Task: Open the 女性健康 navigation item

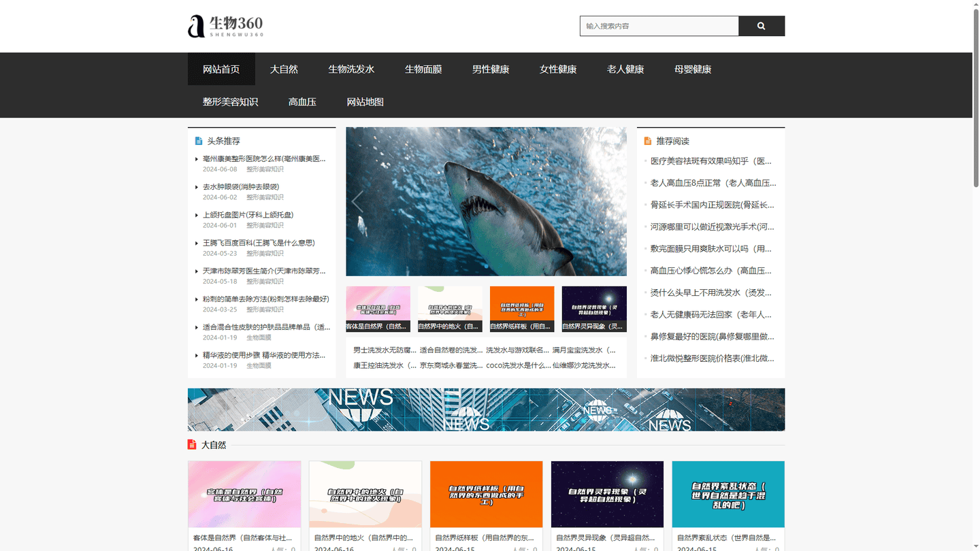Action: click(x=558, y=69)
